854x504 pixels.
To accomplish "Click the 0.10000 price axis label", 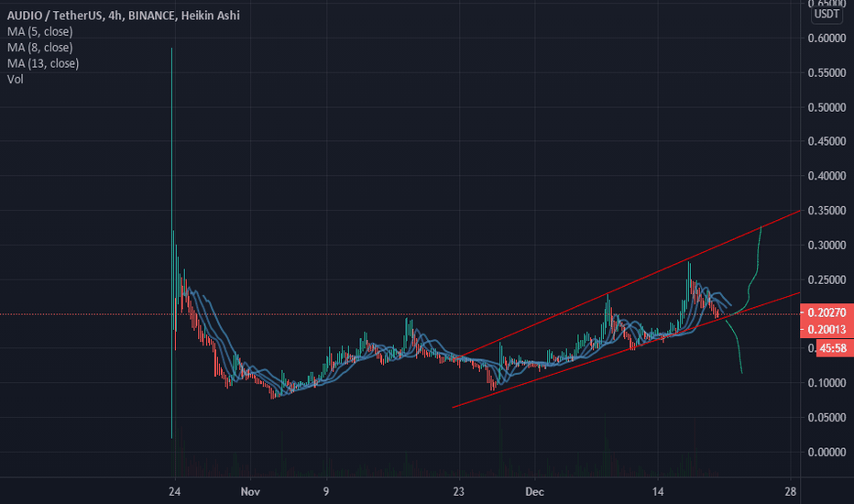I will point(827,382).
